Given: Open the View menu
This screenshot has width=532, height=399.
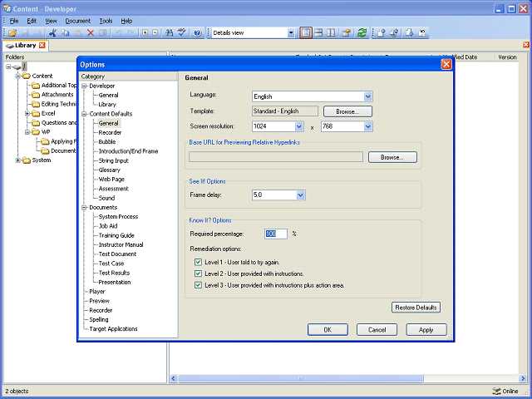Looking at the screenshot, I should point(51,21).
